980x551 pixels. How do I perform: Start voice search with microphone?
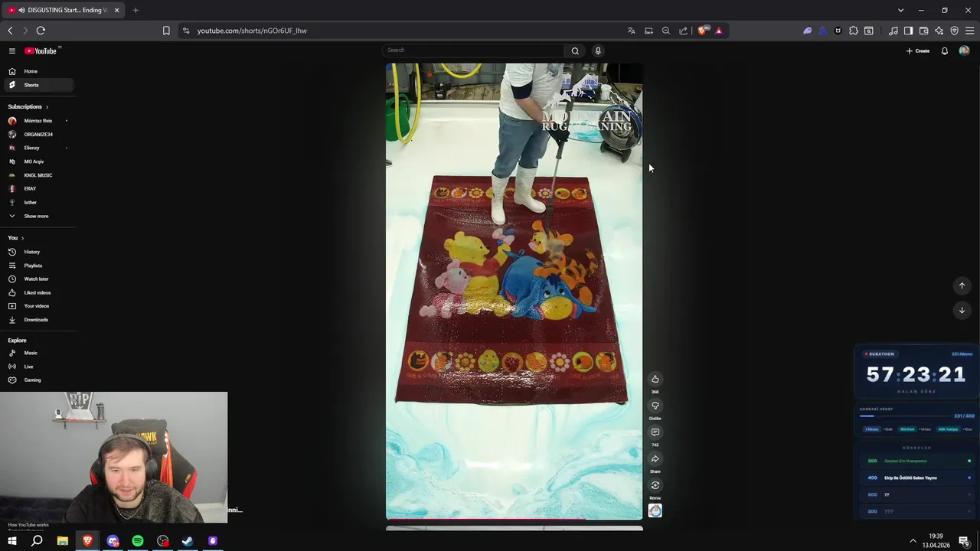[598, 51]
